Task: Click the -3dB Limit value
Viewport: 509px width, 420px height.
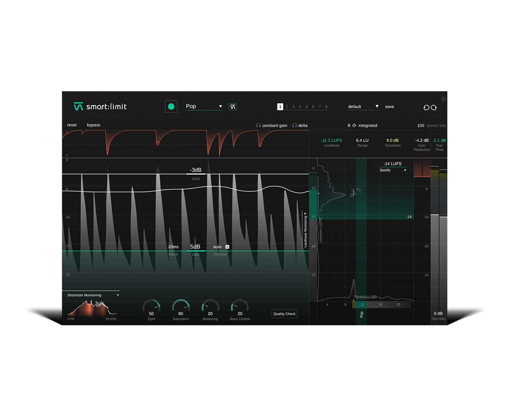Action: 196,170
